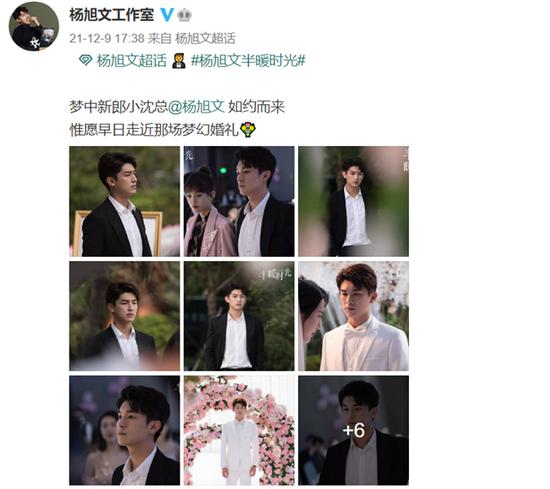Screen dimensions: 550x489
Task: Click the diamond super-topic icon
Action: click(86, 60)
